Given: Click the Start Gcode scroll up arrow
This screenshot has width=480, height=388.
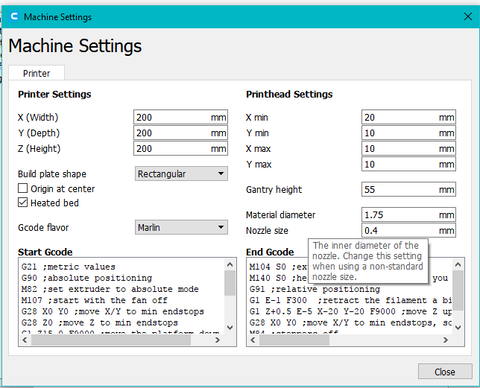Looking at the screenshot, I should coord(230,265).
